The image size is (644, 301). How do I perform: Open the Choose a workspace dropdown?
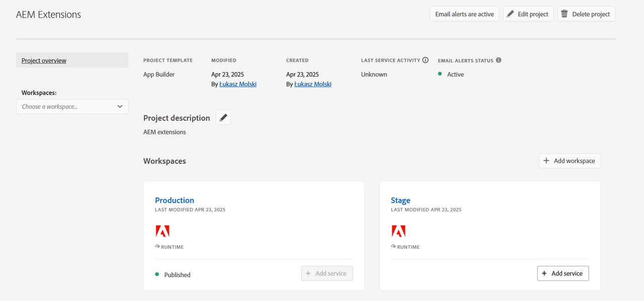point(72,107)
